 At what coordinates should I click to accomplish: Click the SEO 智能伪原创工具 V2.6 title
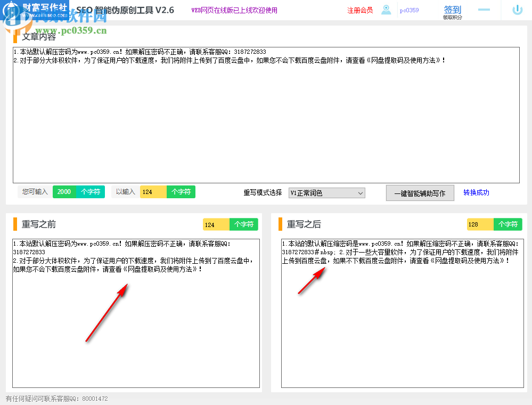(125, 10)
